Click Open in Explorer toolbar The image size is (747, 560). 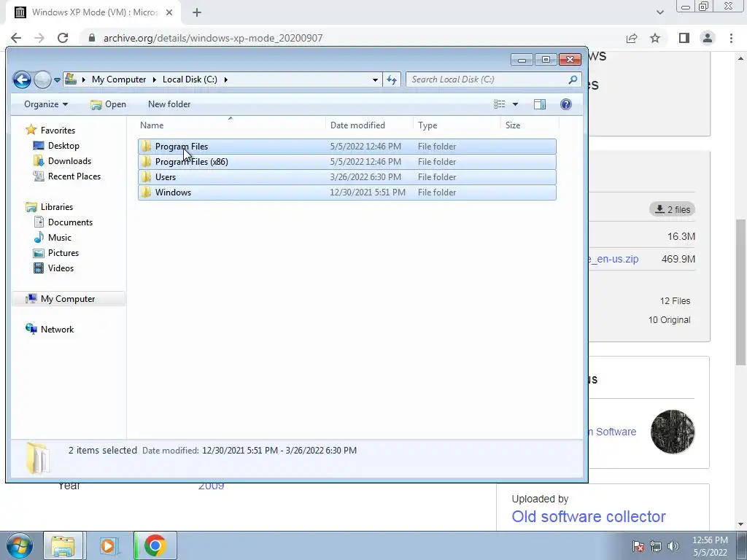[109, 104]
